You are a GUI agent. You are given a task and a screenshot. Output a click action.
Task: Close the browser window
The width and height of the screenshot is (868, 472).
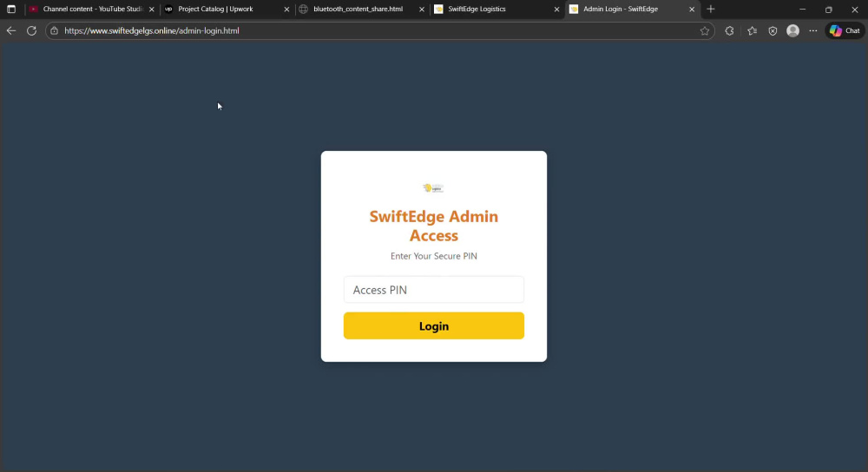click(855, 10)
